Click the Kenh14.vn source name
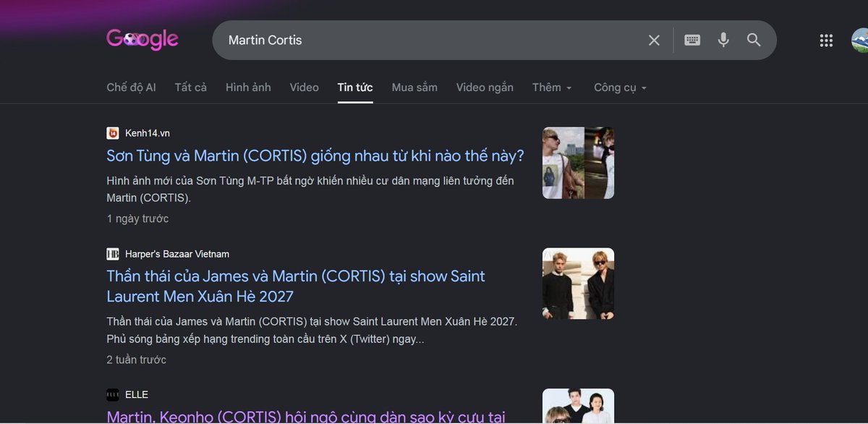Viewport: 868px width, 424px height. click(148, 133)
